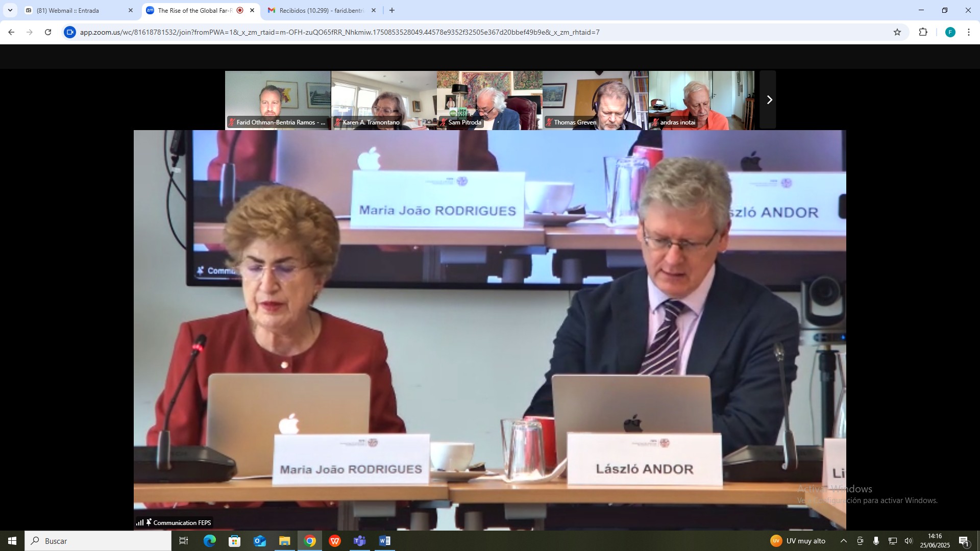Click the URL address field

(x=339, y=32)
